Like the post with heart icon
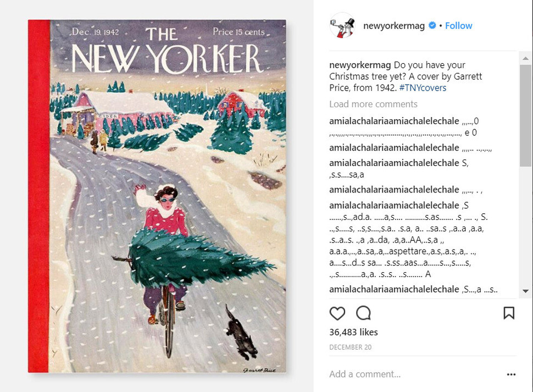This screenshot has height=392, width=533. [337, 313]
